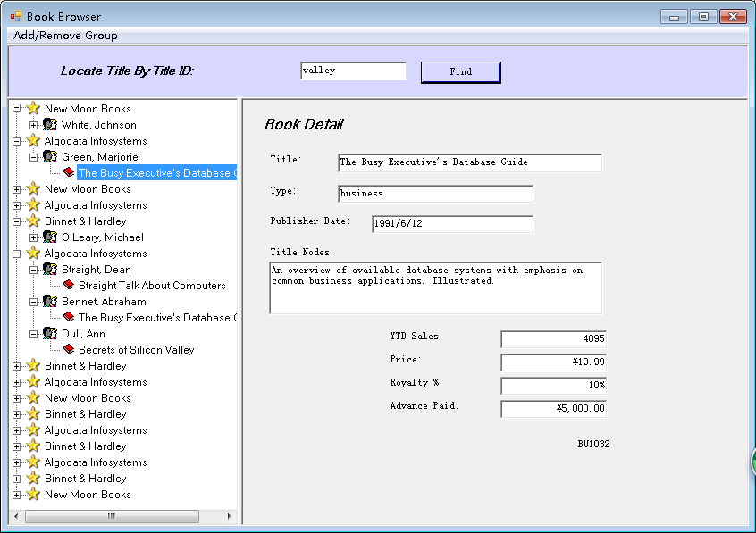Click the author icon beside Dull, Ann
Viewport: 756px width, 533px height.
pyautogui.click(x=50, y=334)
